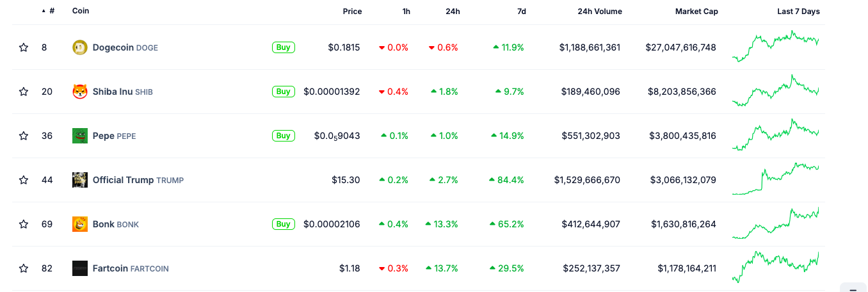
Task: Toggle the Bonk favorite star
Action: point(24,224)
